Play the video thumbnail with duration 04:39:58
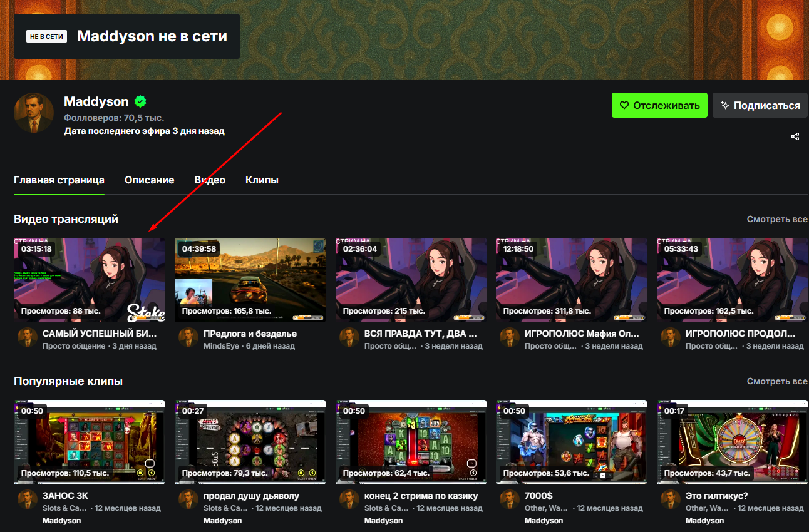This screenshot has height=532, width=809. (250, 280)
